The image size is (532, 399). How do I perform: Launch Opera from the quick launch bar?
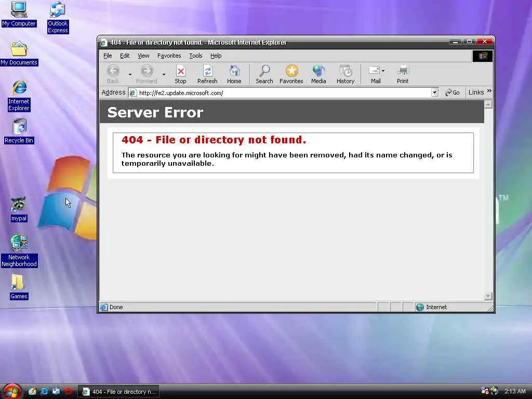click(x=68, y=391)
